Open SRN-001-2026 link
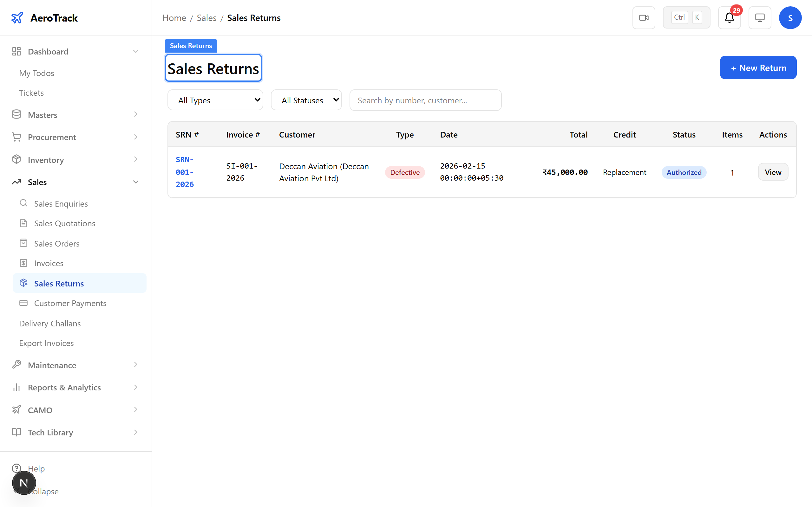The image size is (812, 507). (185, 172)
